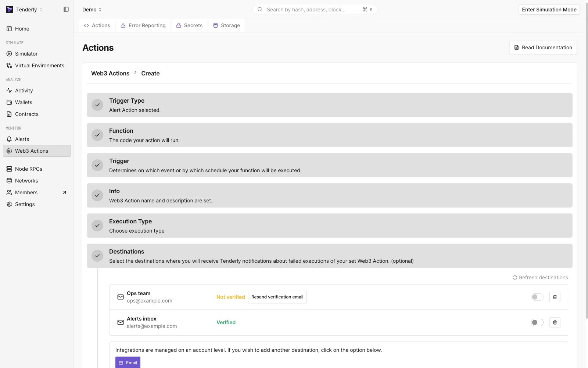Image resolution: width=588 pixels, height=368 pixels.
Task: Open Wallets in sidebar
Action: click(x=37, y=102)
